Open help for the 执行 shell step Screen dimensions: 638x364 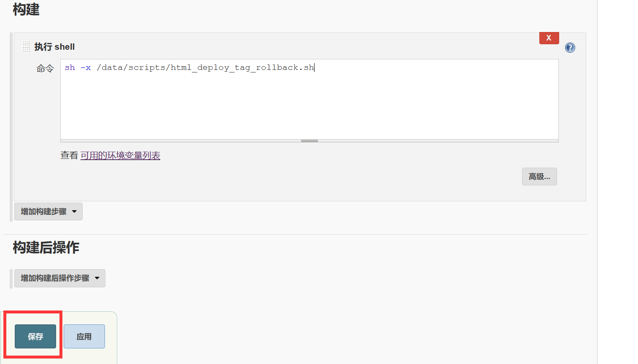pyautogui.click(x=570, y=48)
